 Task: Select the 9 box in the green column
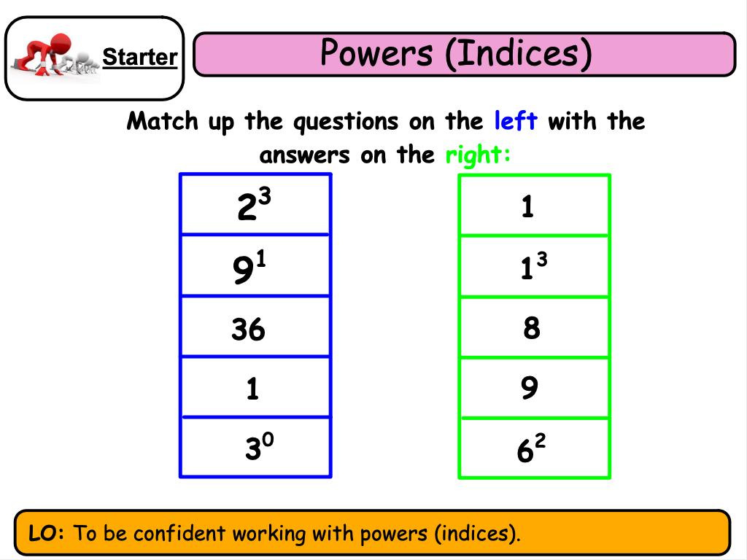(534, 389)
